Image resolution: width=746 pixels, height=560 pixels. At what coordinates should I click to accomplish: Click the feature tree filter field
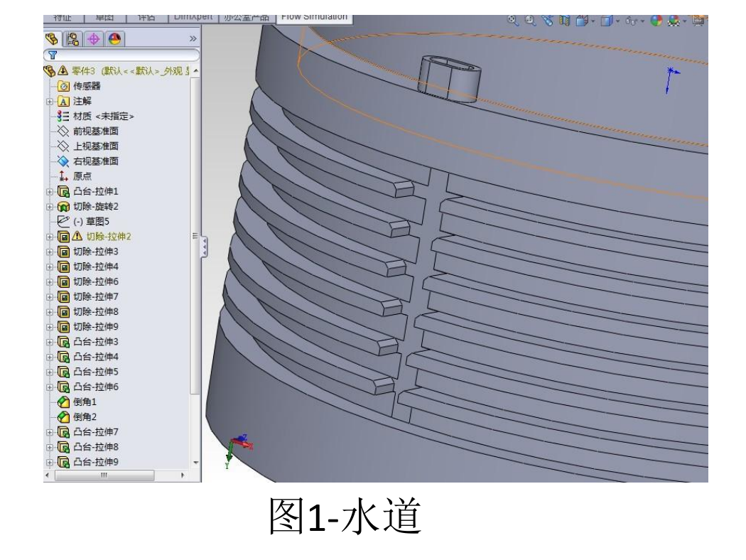[x=121, y=55]
